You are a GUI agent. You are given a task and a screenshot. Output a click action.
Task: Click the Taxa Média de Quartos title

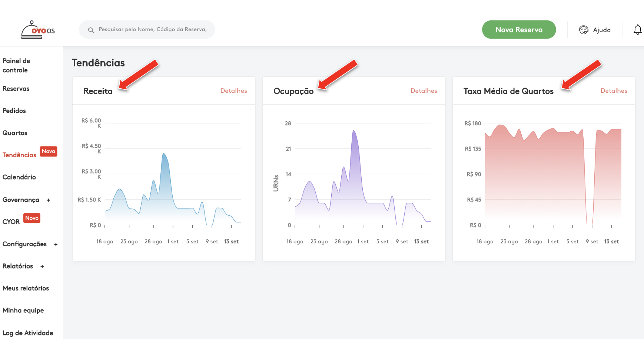(x=508, y=91)
